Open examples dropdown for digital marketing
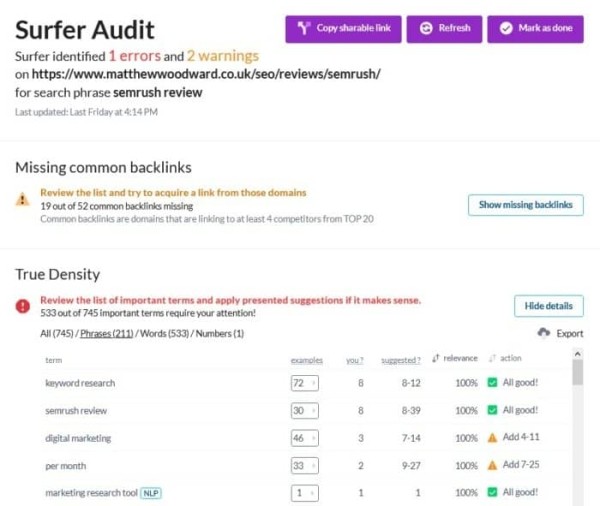 pyautogui.click(x=303, y=438)
